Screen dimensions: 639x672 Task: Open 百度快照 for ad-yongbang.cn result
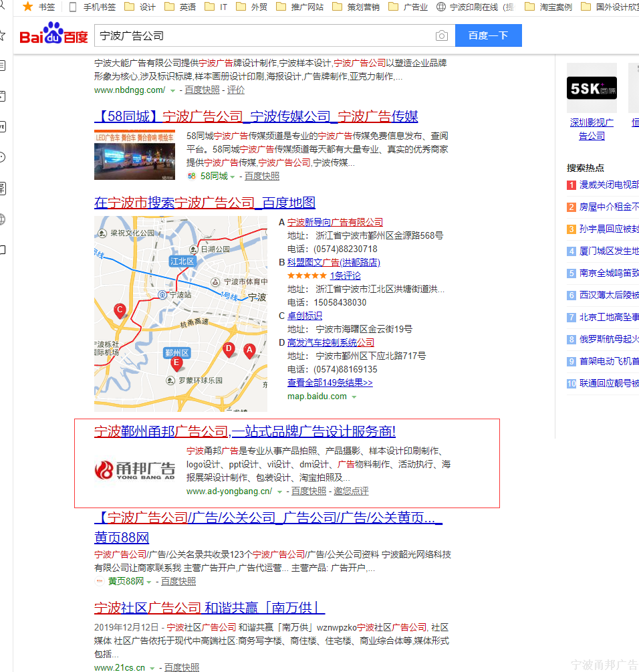click(x=309, y=491)
